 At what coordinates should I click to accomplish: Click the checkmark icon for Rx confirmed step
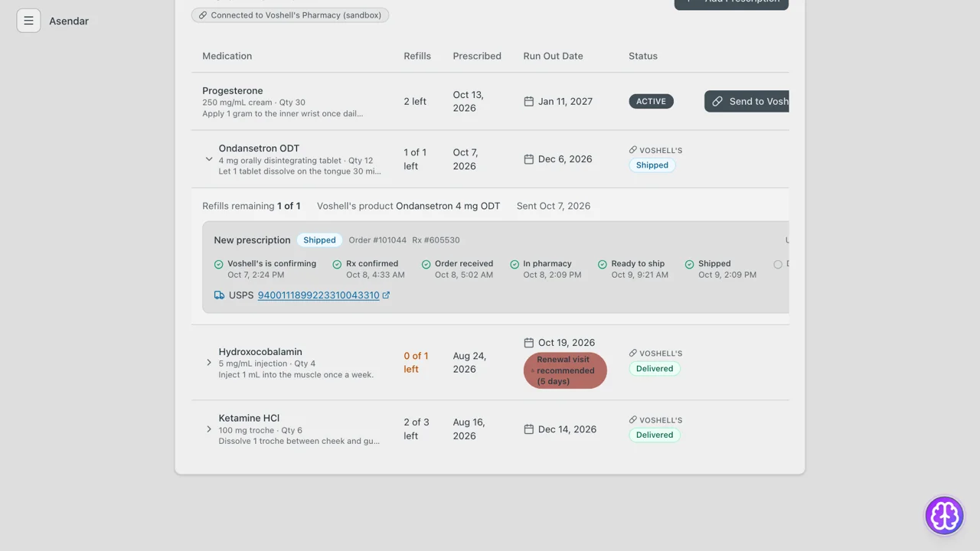coord(337,264)
